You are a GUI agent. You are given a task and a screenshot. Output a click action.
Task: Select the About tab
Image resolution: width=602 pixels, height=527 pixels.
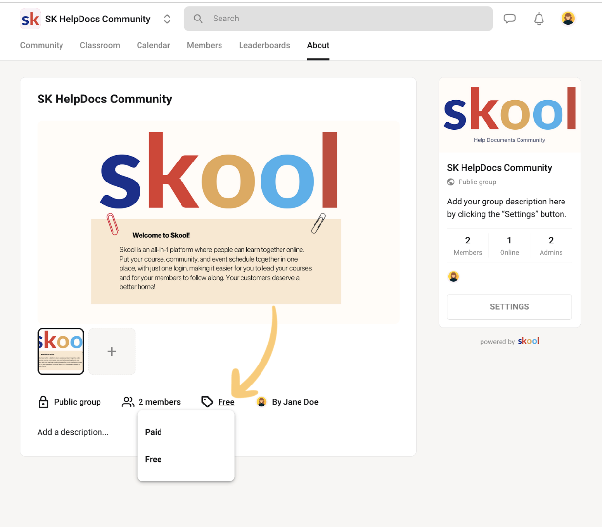318,45
